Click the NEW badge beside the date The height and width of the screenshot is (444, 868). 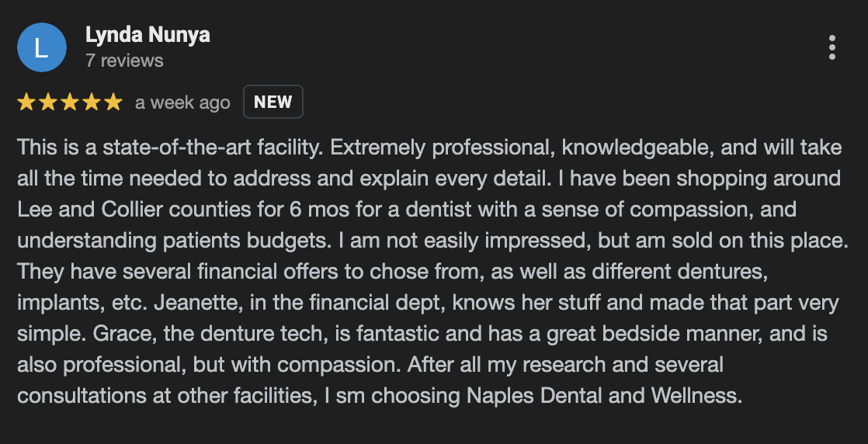(273, 102)
